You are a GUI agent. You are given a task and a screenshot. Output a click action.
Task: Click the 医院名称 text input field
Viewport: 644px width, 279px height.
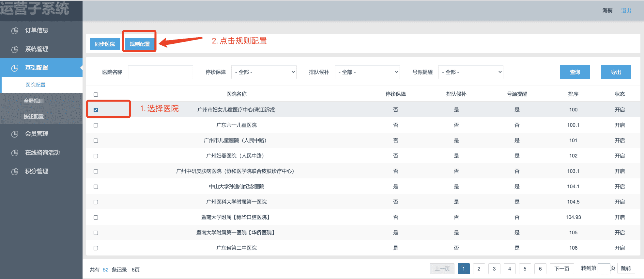[161, 72]
